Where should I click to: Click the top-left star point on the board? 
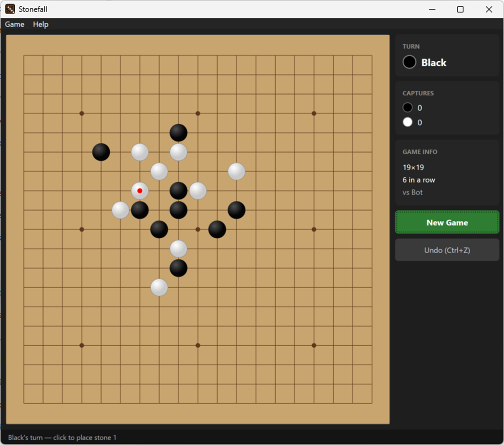[82, 114]
